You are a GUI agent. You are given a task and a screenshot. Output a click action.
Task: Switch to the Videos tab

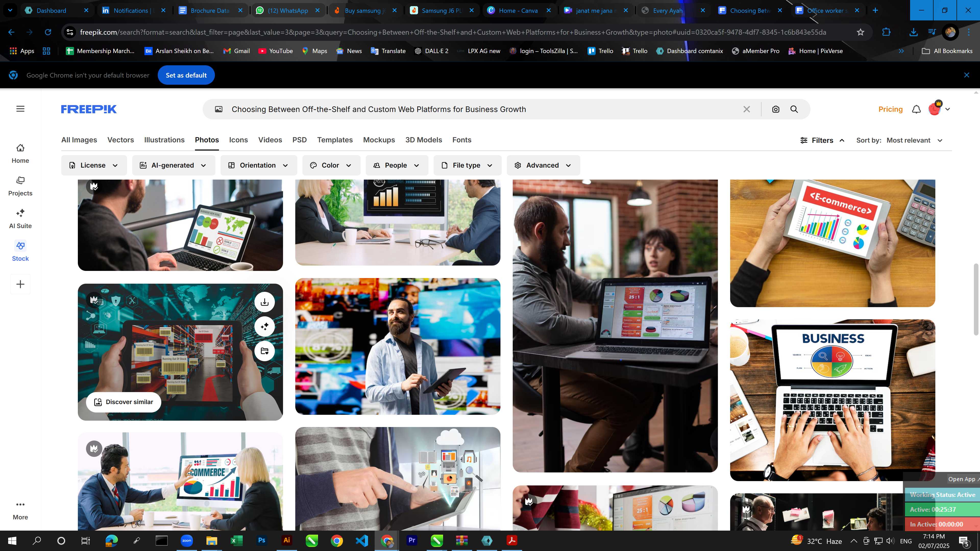click(270, 140)
